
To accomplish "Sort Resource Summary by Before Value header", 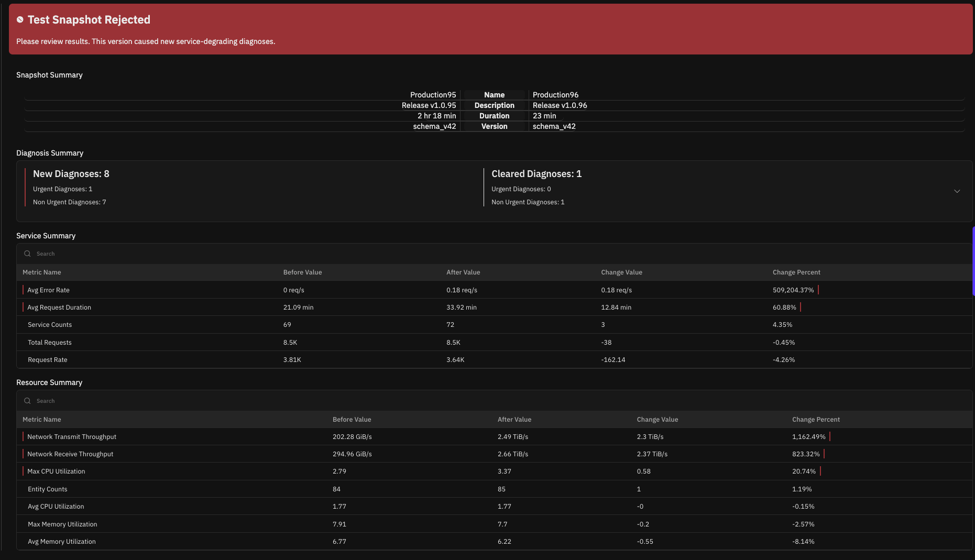I will pos(352,420).
